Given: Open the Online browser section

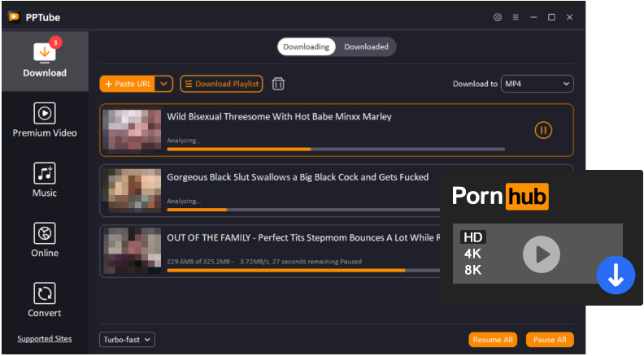Looking at the screenshot, I should click(x=45, y=240).
